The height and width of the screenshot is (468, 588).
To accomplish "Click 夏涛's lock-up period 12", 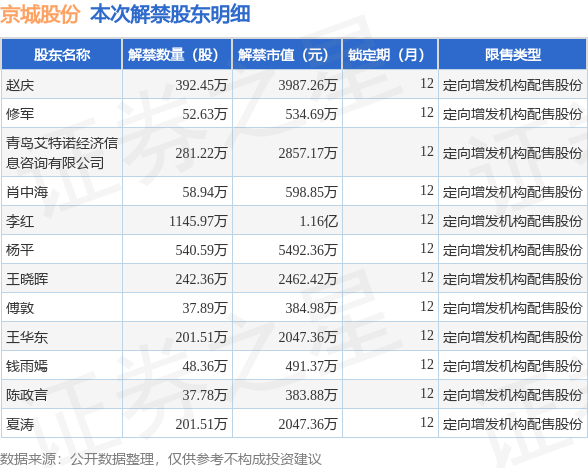I will click(x=427, y=422).
